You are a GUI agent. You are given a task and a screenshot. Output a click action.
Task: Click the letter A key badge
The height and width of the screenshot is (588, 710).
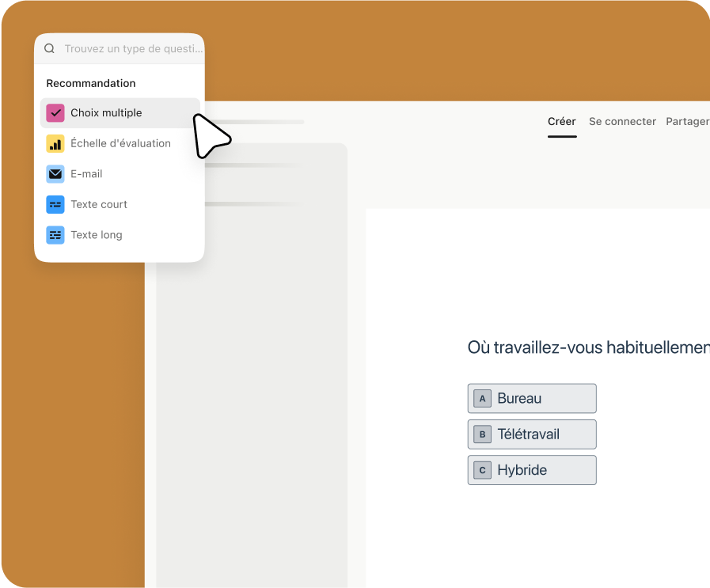(482, 399)
